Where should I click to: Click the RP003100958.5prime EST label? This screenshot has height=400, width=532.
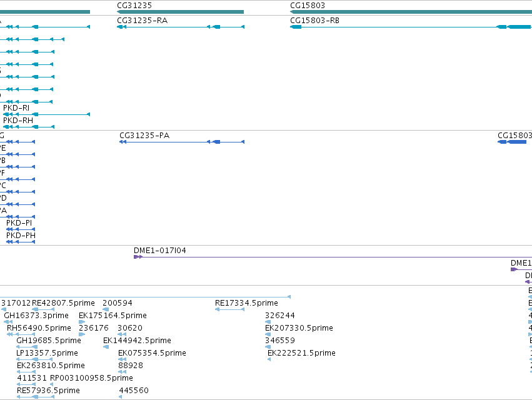(92, 378)
